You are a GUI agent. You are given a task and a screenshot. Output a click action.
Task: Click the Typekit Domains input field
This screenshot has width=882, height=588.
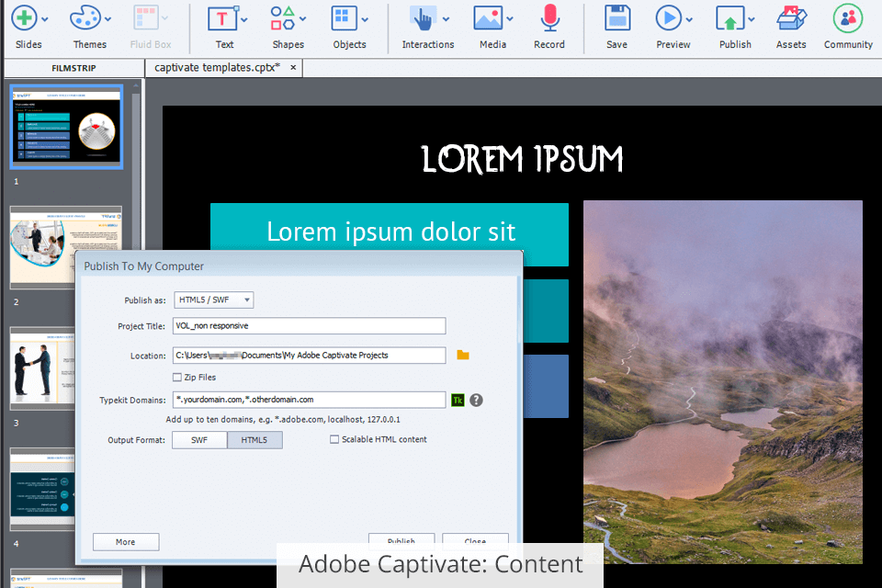(x=310, y=400)
